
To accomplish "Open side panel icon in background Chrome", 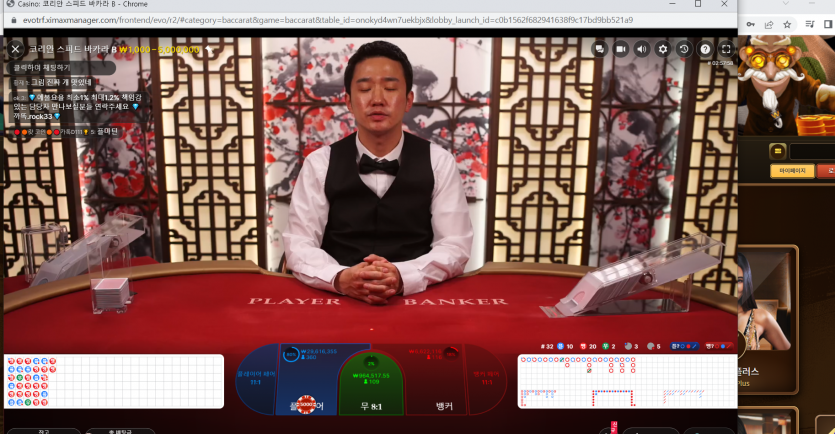I will tap(828, 24).
